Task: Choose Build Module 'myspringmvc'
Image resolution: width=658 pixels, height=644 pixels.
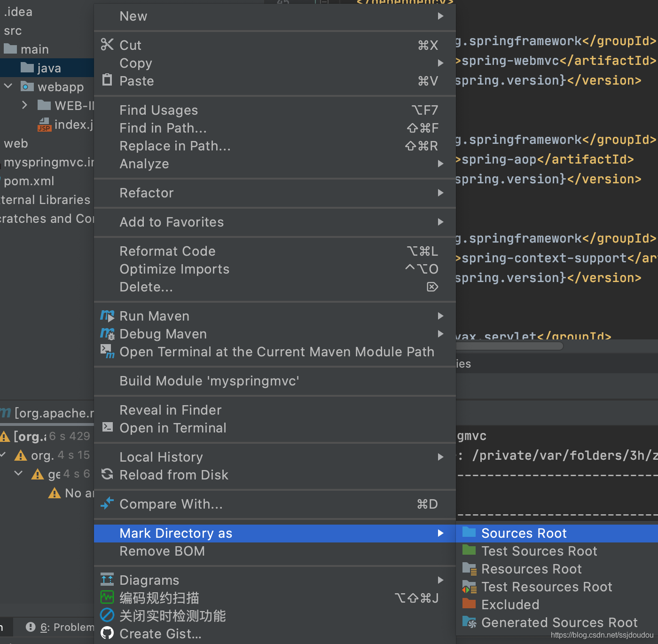Action: point(275,381)
